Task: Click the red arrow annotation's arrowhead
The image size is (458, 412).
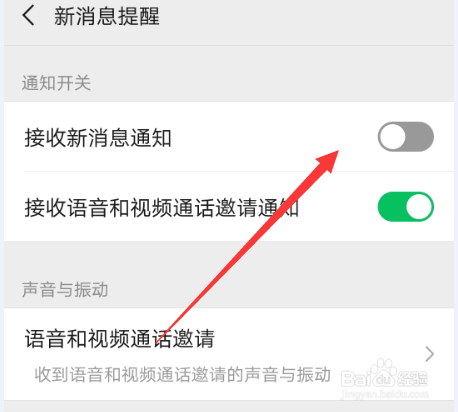Action: 328,161
